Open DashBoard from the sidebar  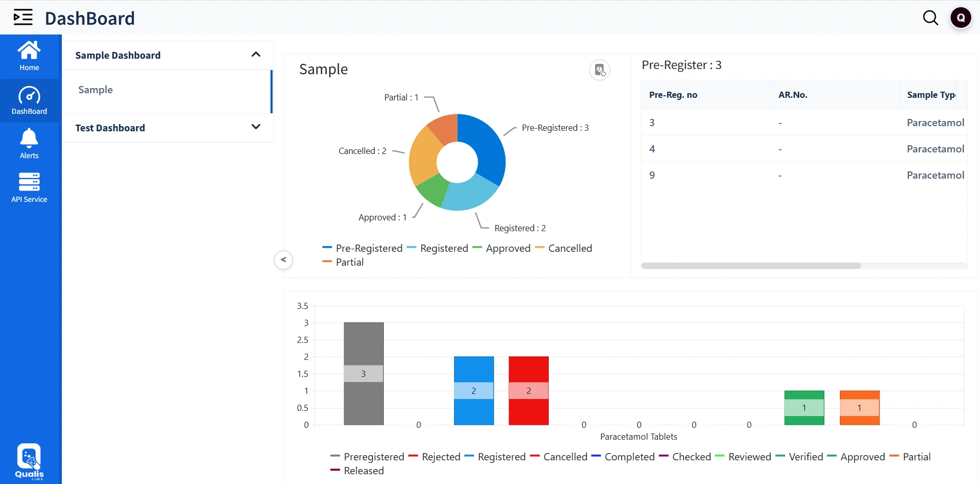pyautogui.click(x=29, y=100)
